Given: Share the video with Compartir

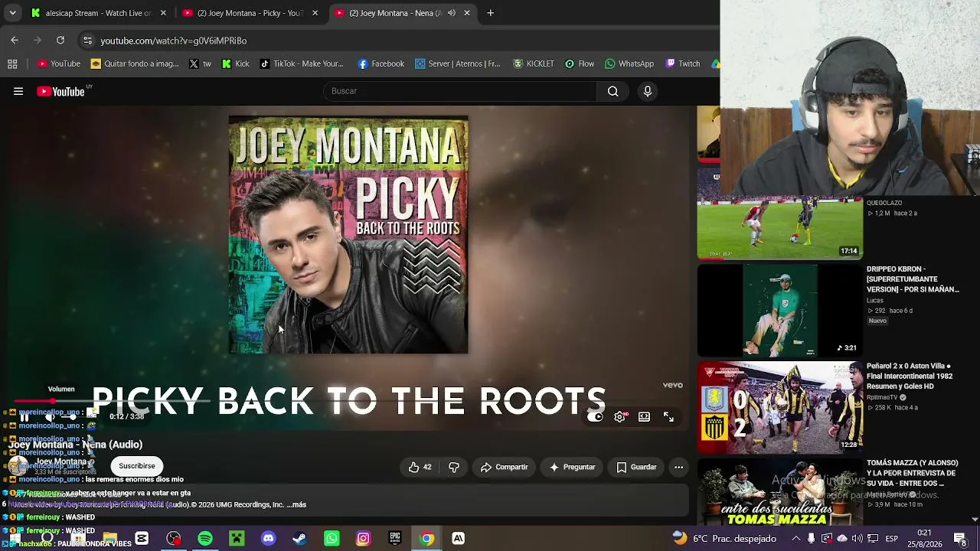Looking at the screenshot, I should (x=504, y=467).
